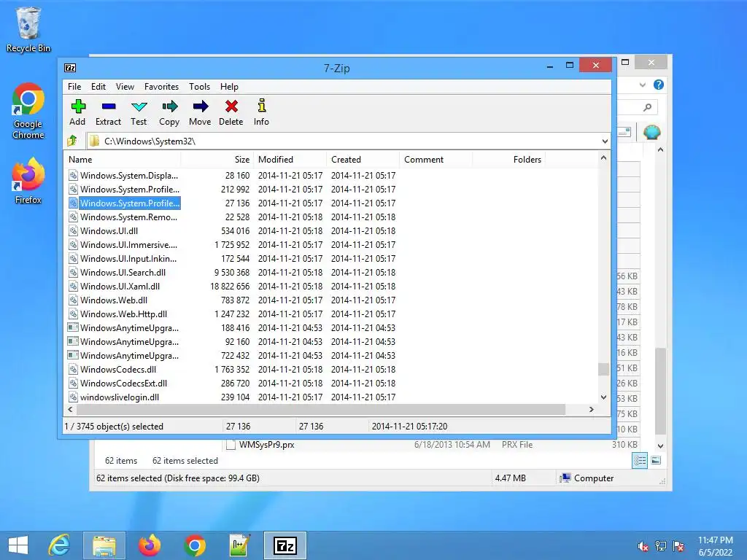
Task: Click the Windows Start button
Action: tap(18, 545)
